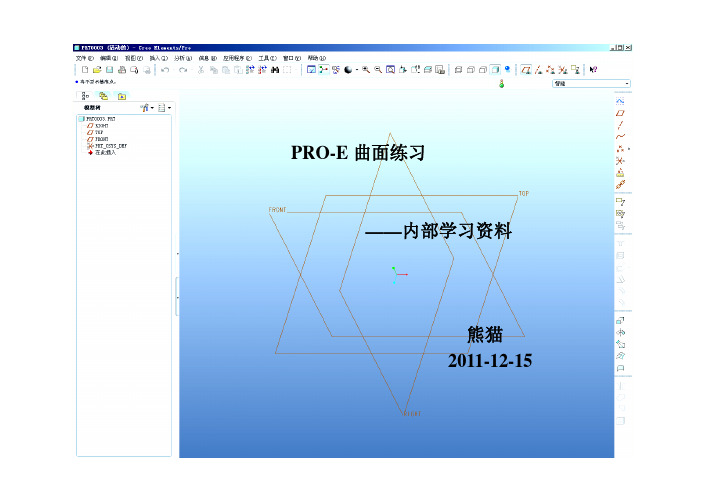The width and height of the screenshot is (702, 496).
Task: Click the Datum Plane tool in right toolbar
Action: 620,113
